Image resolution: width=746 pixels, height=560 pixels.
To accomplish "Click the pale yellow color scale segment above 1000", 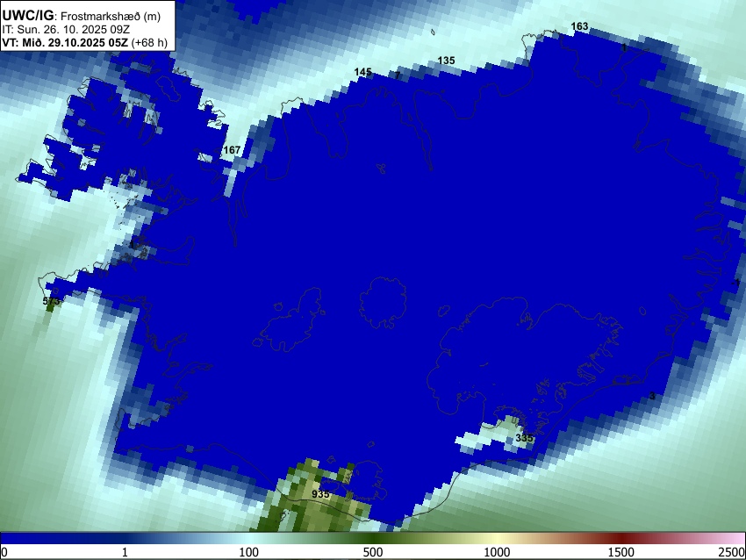I will coord(497,539).
